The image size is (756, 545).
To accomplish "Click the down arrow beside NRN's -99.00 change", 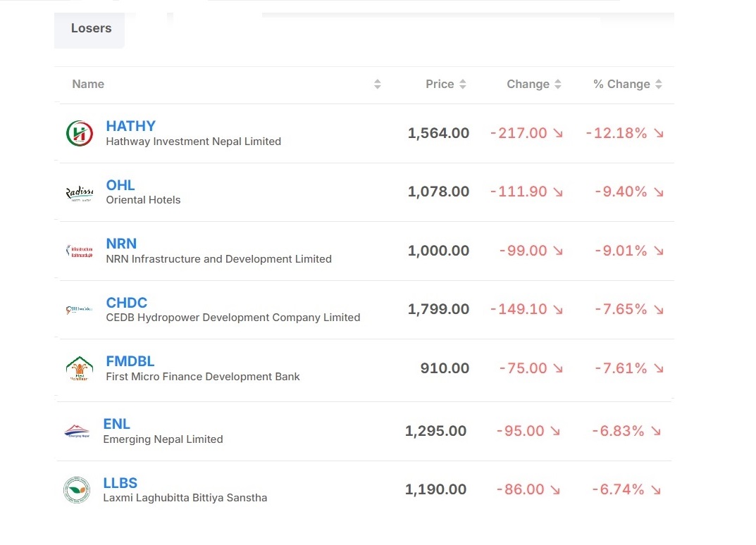I will click(x=558, y=251).
